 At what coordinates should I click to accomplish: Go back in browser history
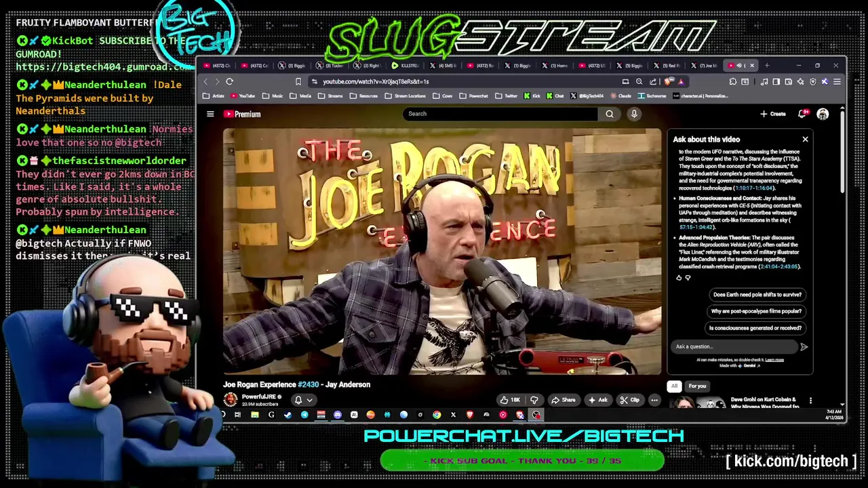(205, 81)
